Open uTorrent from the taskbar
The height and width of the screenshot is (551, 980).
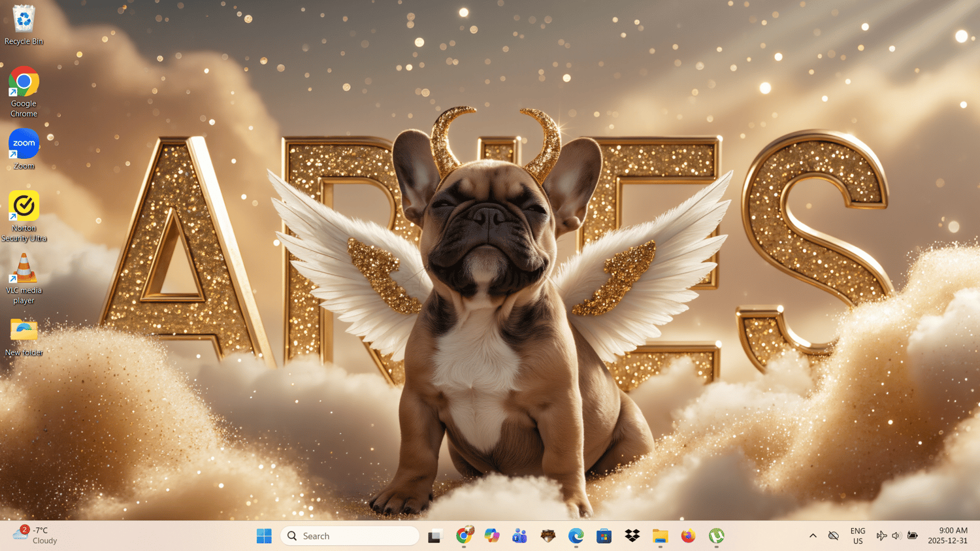(717, 536)
